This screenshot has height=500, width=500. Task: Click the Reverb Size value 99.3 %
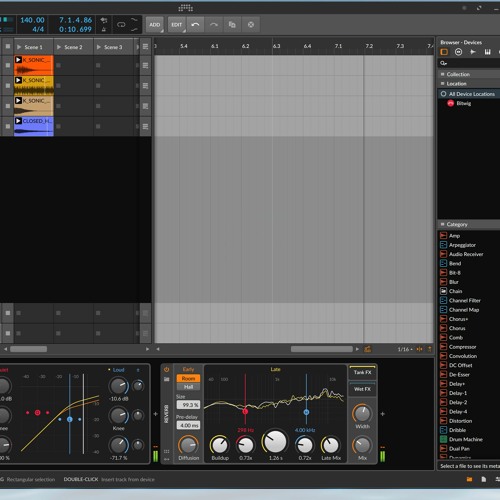(188, 405)
